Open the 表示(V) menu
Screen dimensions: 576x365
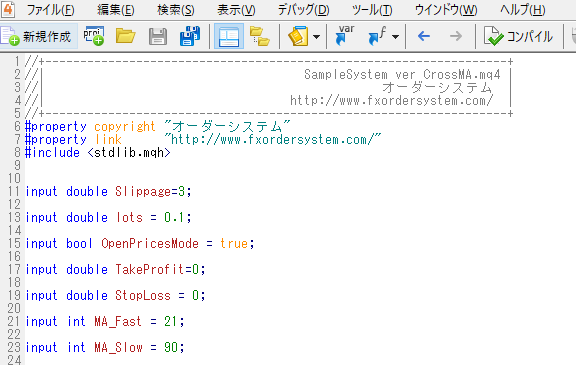236,10
